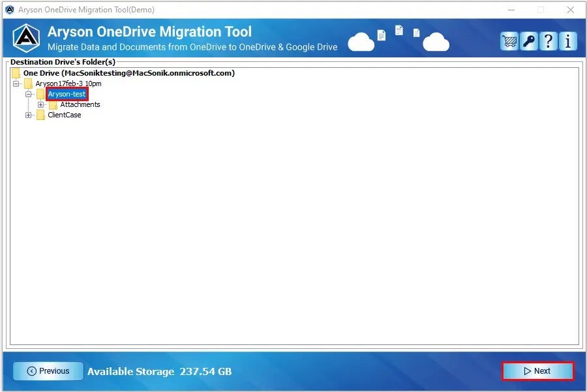Select the Attachments folder
Viewport: 587px width, 392px height.
point(80,104)
